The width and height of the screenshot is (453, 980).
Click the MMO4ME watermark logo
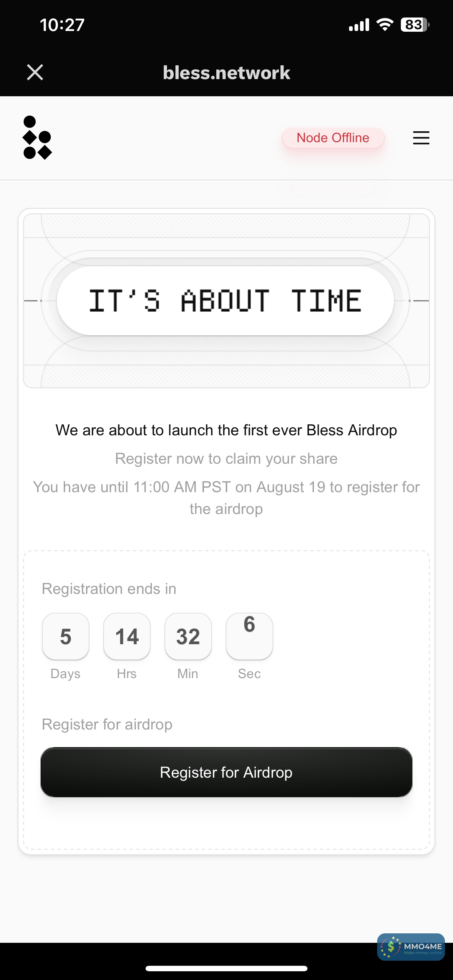(x=411, y=947)
